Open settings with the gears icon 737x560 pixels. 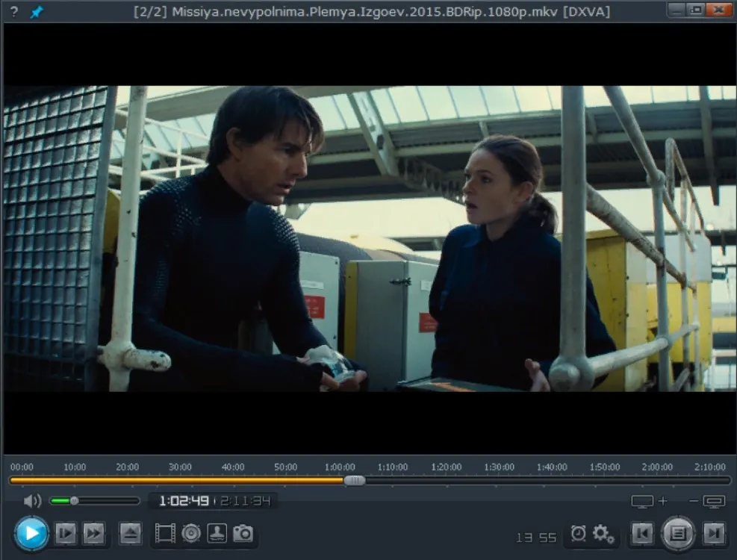tap(603, 534)
